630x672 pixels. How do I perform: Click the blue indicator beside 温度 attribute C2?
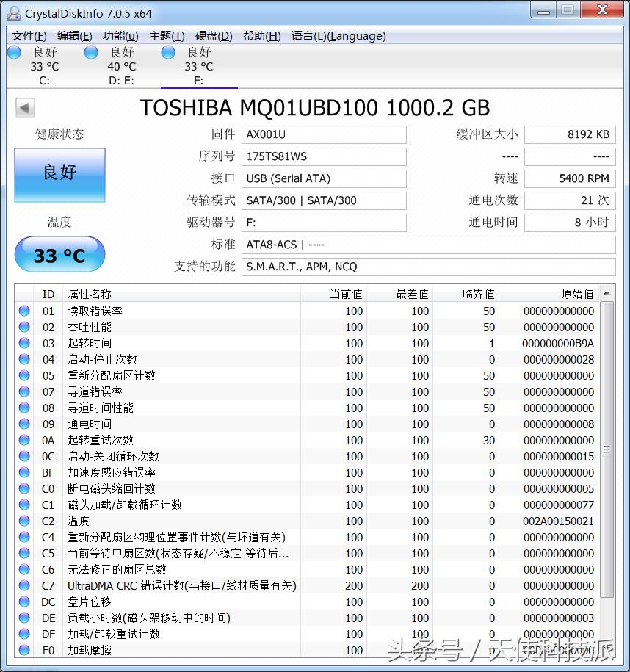click(x=23, y=521)
